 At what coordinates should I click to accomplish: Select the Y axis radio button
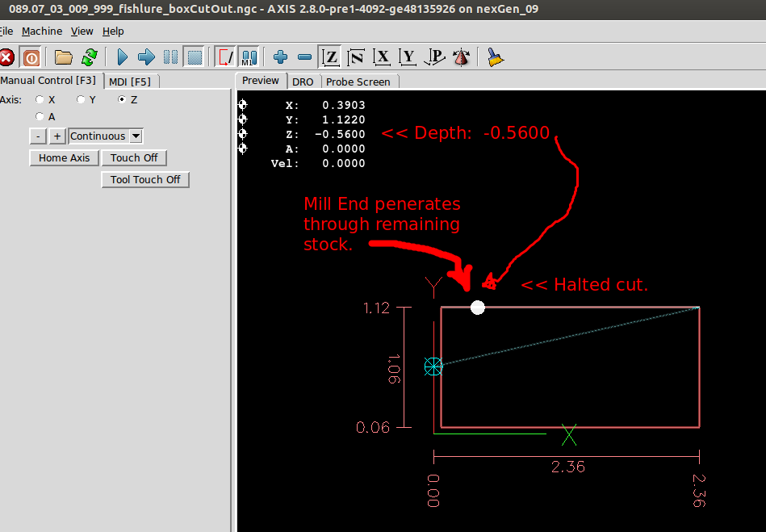click(81, 99)
